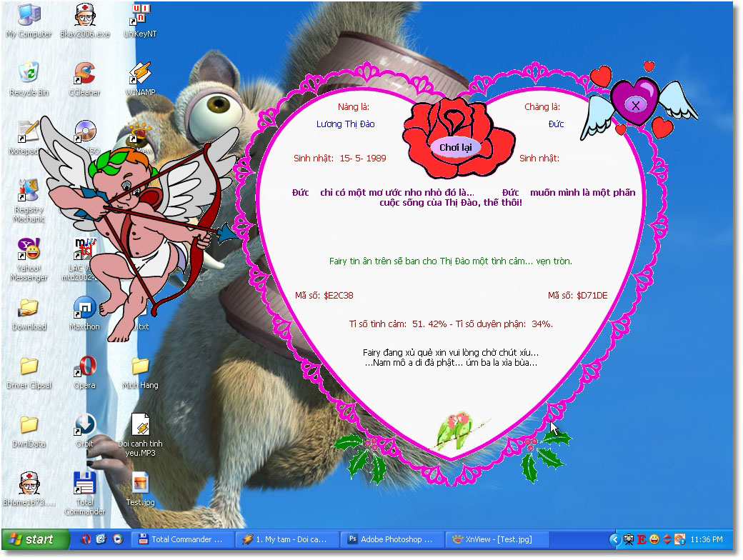Select the Orbit downloader shortcut

pos(85,431)
